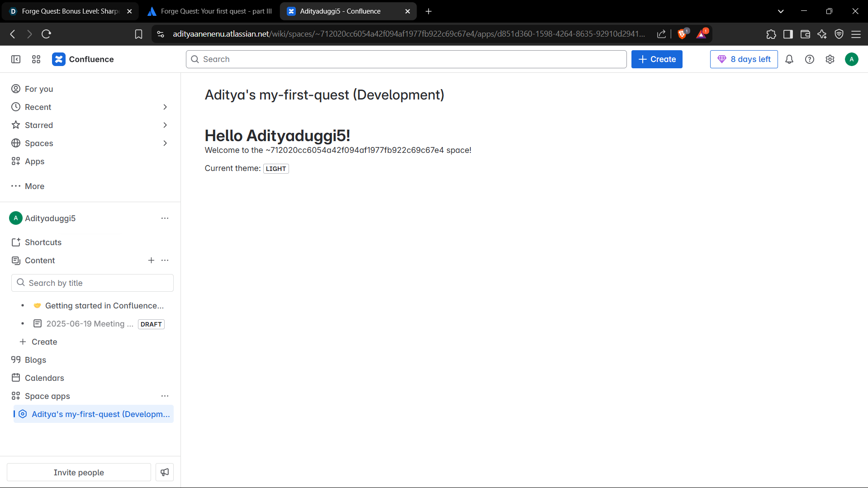Click the feedback megaphone icon
The image size is (868, 488).
point(165,472)
